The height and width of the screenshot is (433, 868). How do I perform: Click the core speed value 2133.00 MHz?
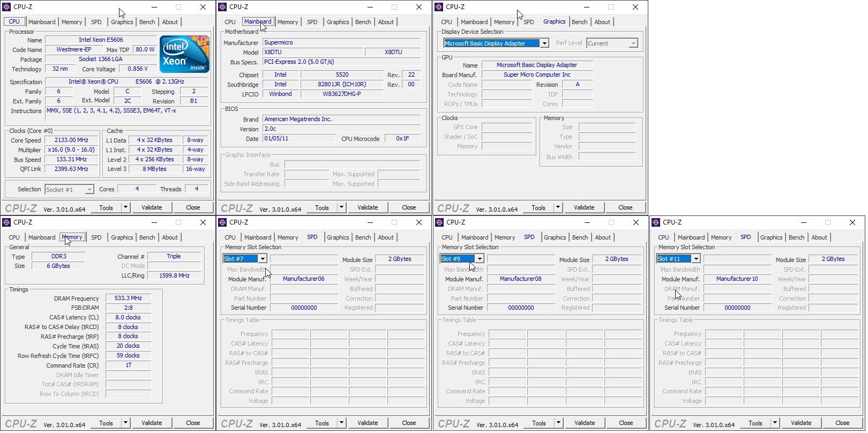pyautogui.click(x=71, y=140)
